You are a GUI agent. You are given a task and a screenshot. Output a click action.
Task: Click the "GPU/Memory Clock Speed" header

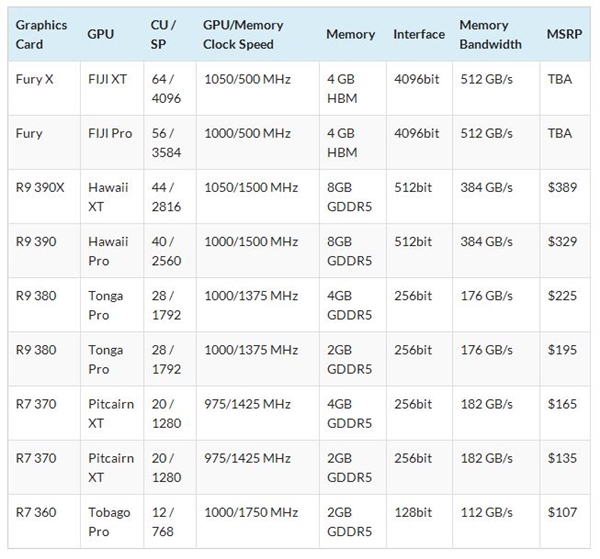click(243, 34)
